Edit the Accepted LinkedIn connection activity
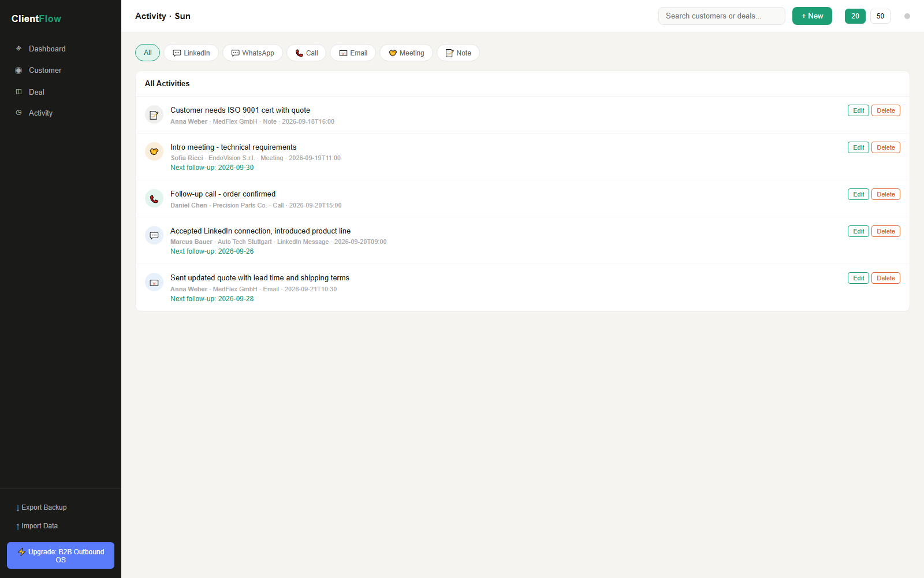924x578 pixels. point(858,231)
